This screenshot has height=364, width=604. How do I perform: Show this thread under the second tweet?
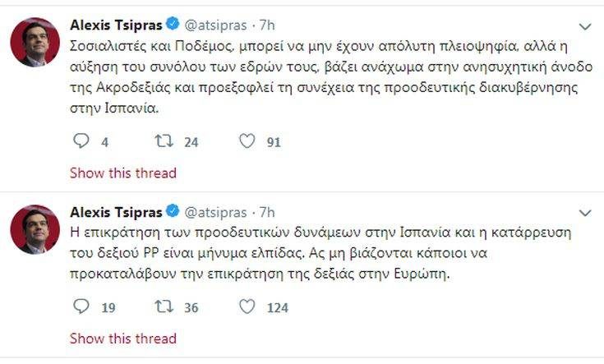click(123, 339)
